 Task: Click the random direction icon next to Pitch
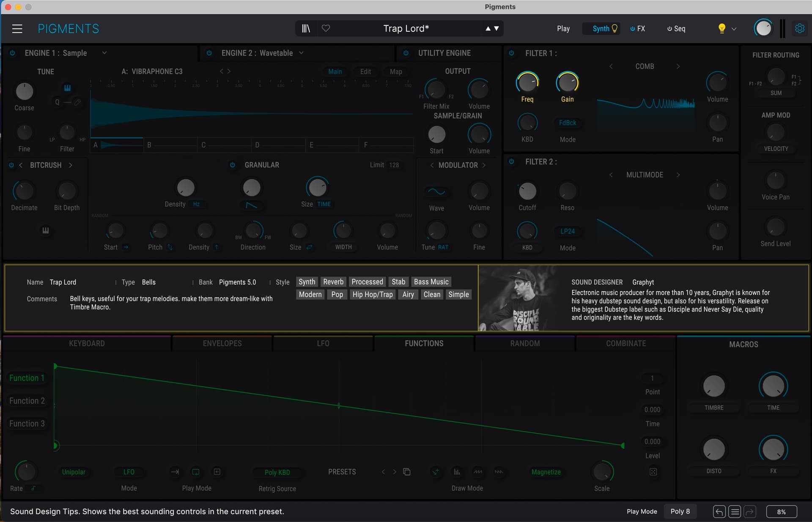[170, 247]
